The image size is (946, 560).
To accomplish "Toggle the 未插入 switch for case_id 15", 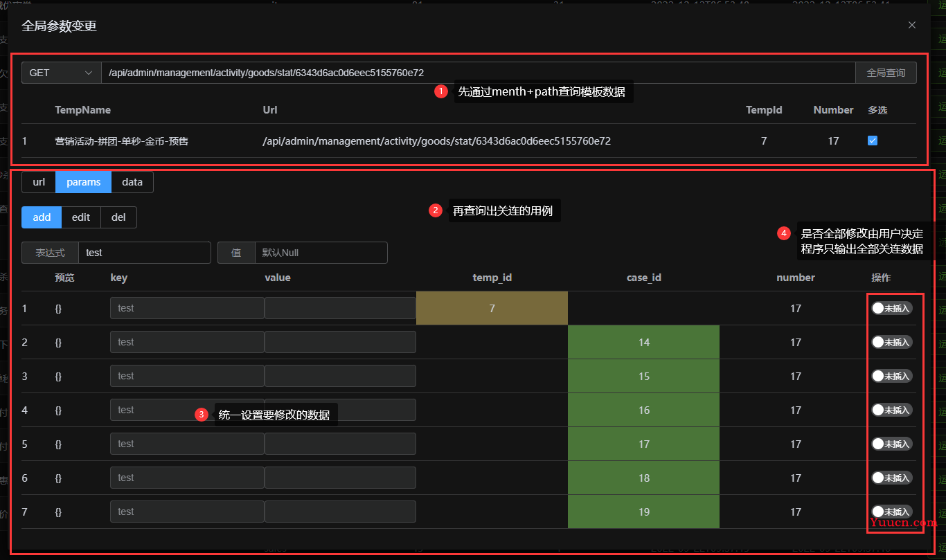I will tap(891, 376).
